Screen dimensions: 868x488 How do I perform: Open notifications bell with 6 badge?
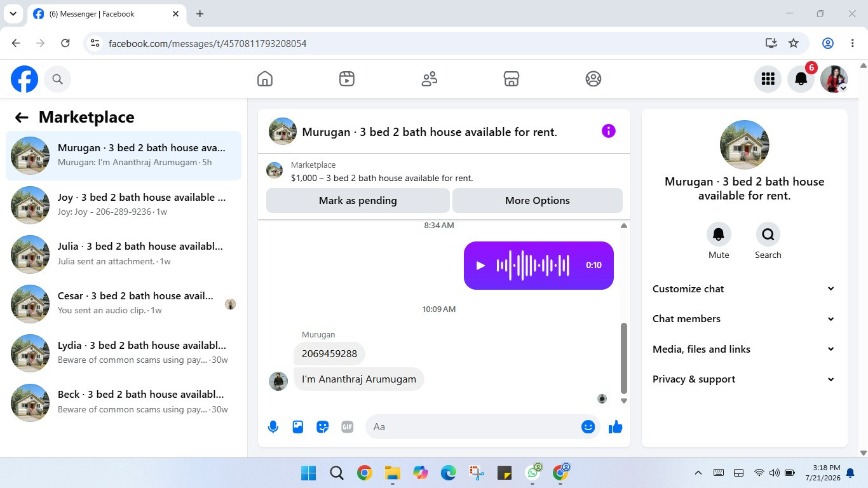[x=801, y=79]
